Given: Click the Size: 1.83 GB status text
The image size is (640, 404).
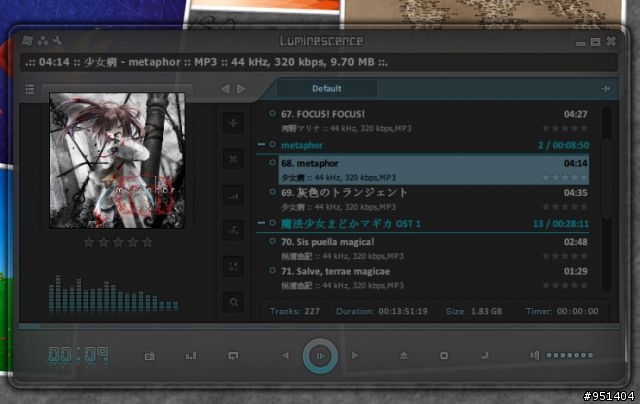Looking at the screenshot, I should click(x=474, y=311).
